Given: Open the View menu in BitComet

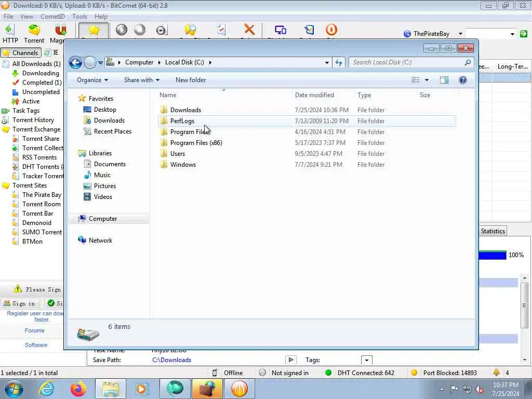Looking at the screenshot, I should point(26,16).
